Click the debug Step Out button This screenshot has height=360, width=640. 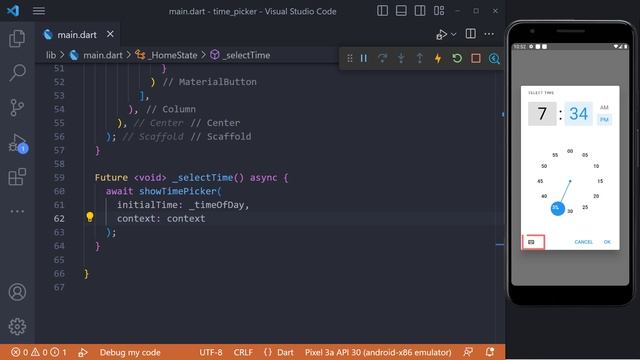click(x=420, y=58)
